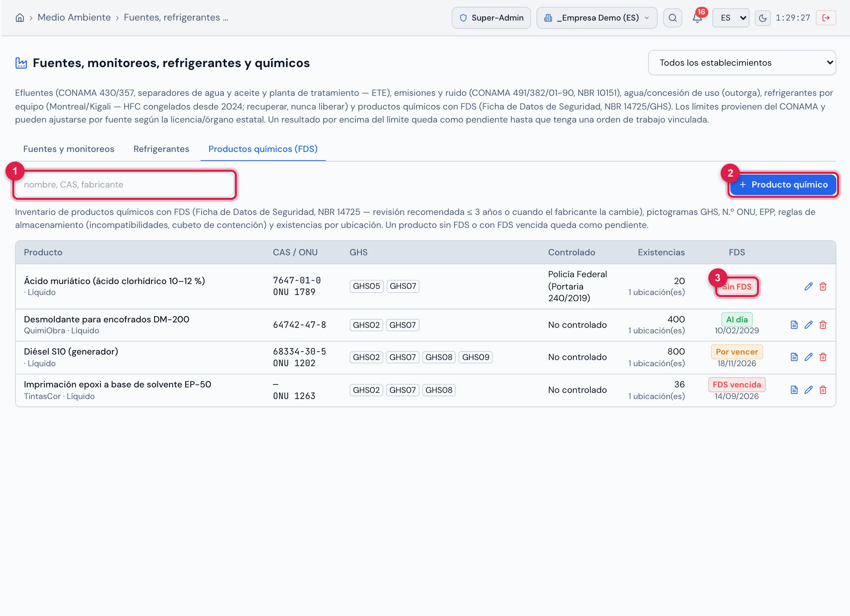This screenshot has width=850, height=616.
Task: Focus the nombre, CAS, fabricante search field
Action: pyautogui.click(x=125, y=184)
